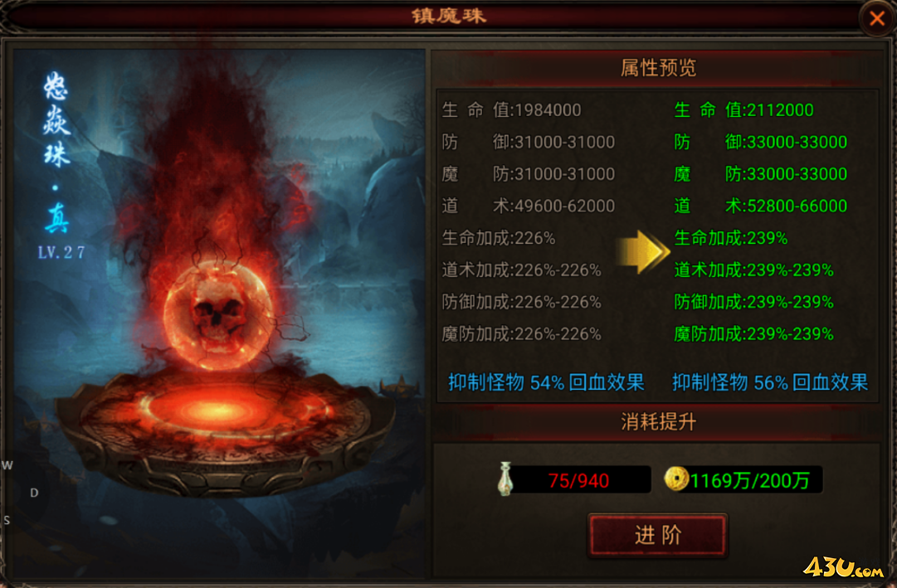The width and height of the screenshot is (897, 588).
Task: Click the flaming skull orb
Action: pos(217,316)
